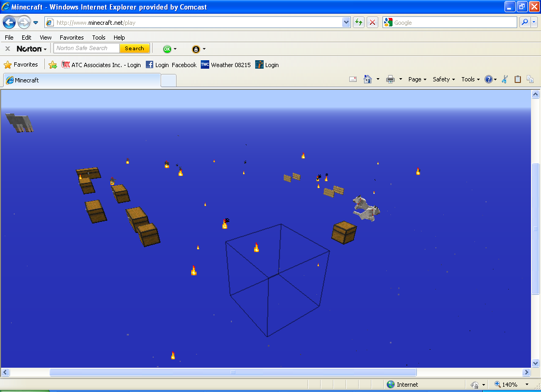Click the vertical scrollbar down arrow

(x=535, y=363)
